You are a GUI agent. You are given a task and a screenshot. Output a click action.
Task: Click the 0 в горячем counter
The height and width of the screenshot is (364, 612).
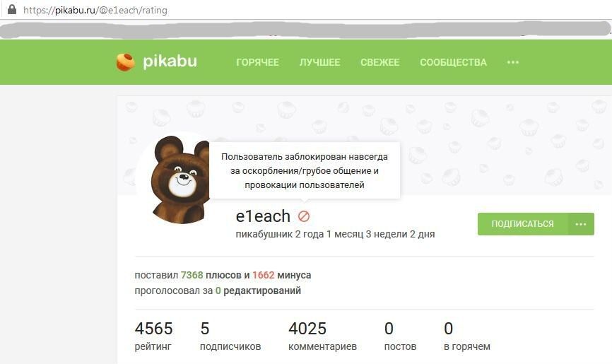click(x=467, y=336)
